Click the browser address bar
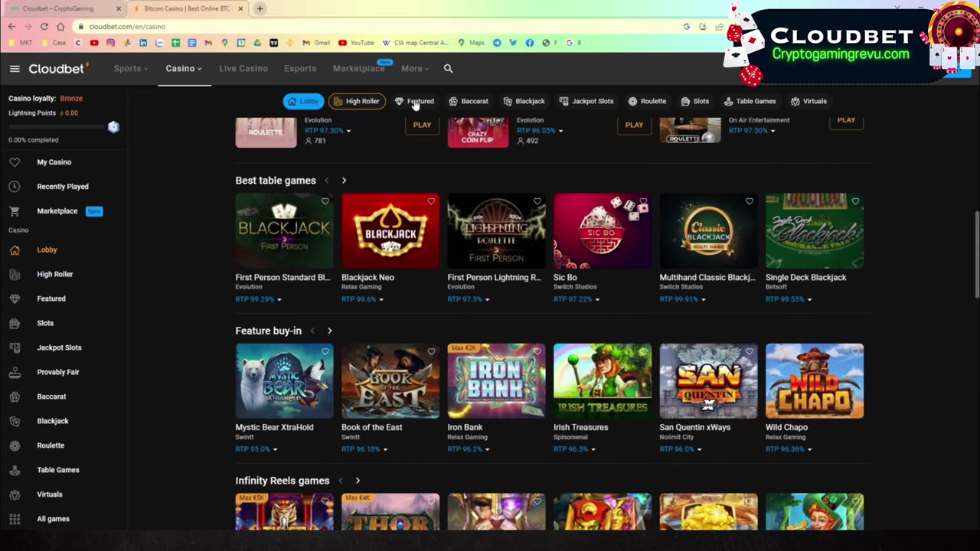Viewport: 980px width, 551px height. point(375,26)
